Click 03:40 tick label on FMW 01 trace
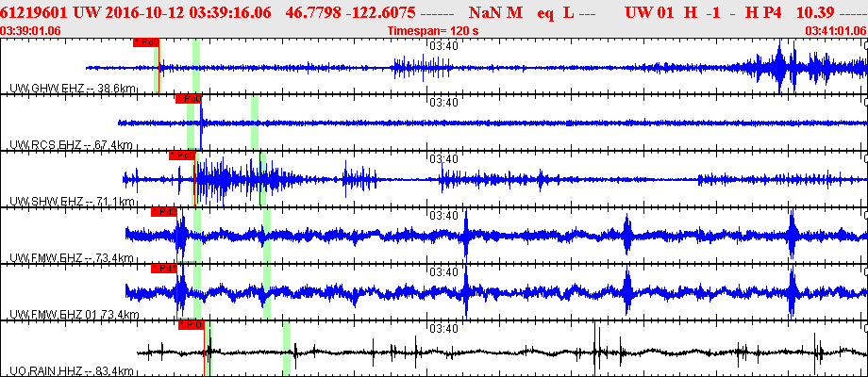Image resolution: width=868 pixels, height=377 pixels. 442,272
